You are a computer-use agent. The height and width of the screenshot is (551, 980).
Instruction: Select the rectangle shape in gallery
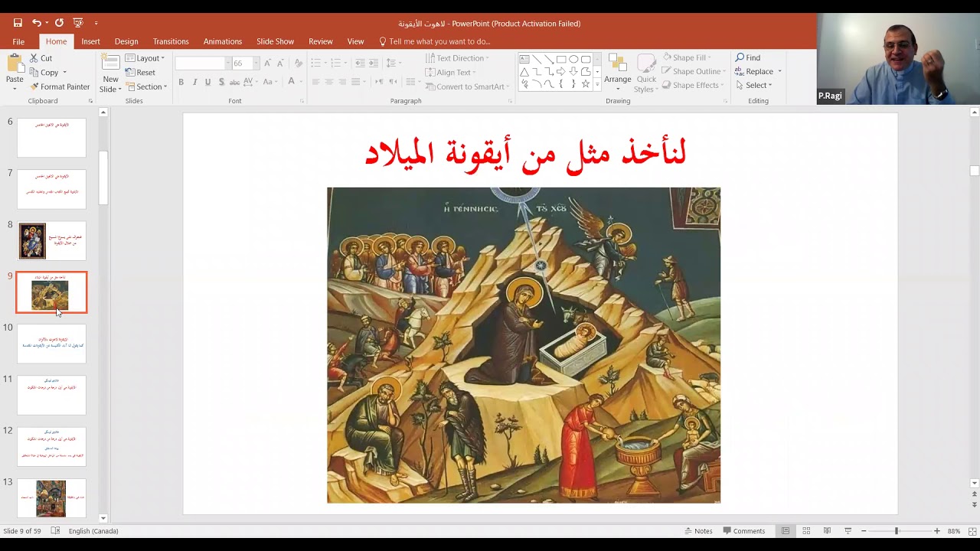click(x=561, y=59)
